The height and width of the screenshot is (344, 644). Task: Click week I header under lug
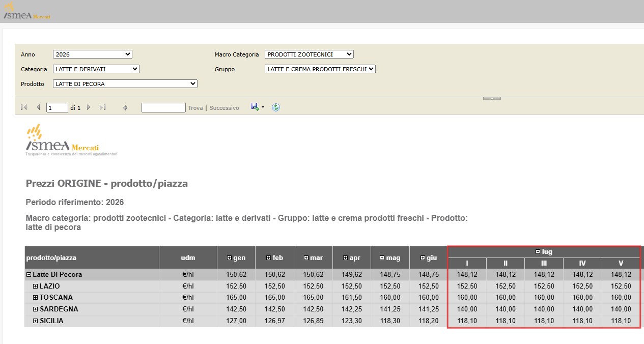coord(467,264)
